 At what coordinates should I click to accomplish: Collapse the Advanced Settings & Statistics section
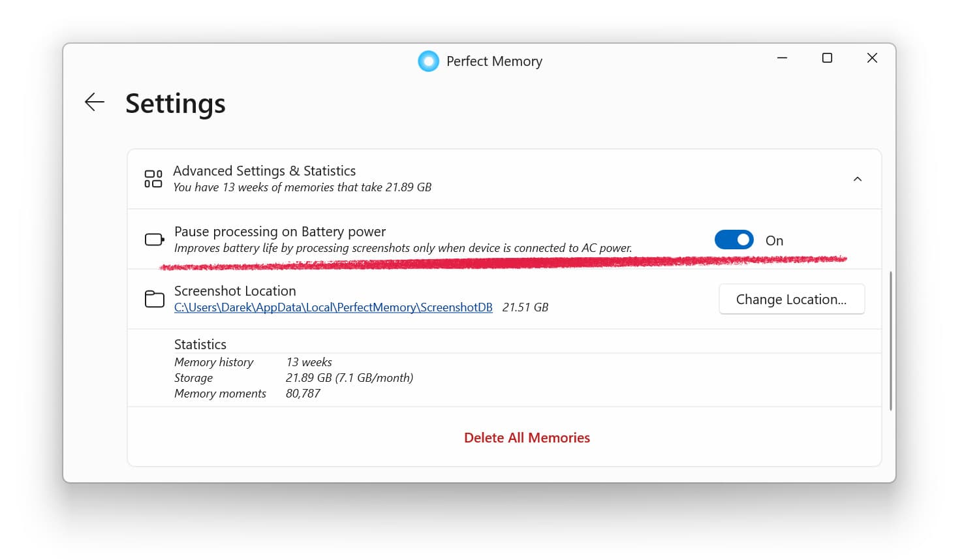[x=857, y=178]
